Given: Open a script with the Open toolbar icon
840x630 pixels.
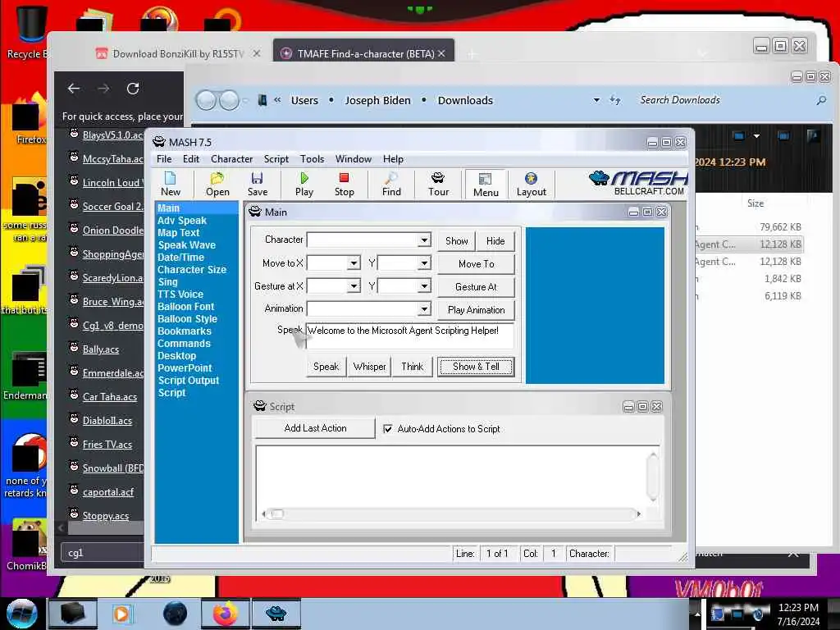Looking at the screenshot, I should 217,184.
